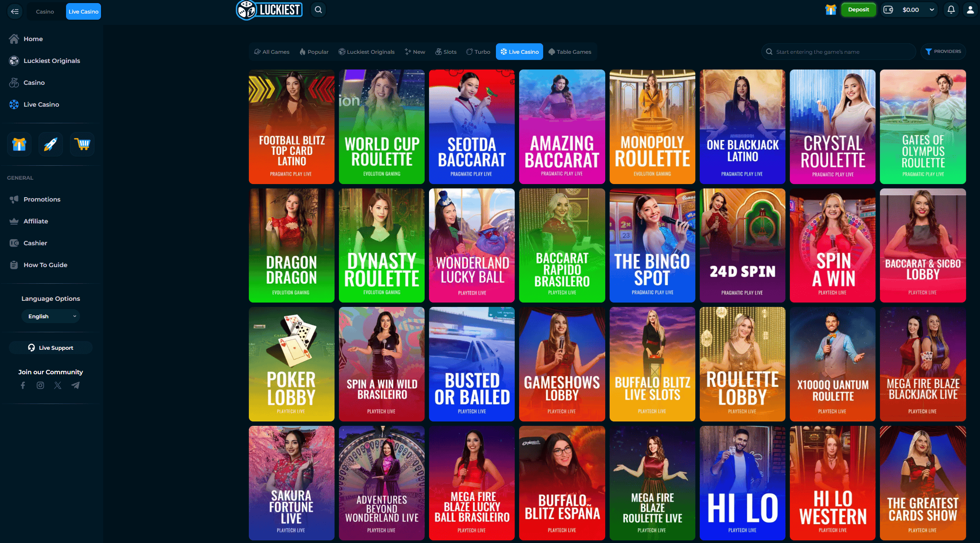The image size is (980, 543).
Task: Select the Live Casino toggle in header
Action: [x=84, y=11]
